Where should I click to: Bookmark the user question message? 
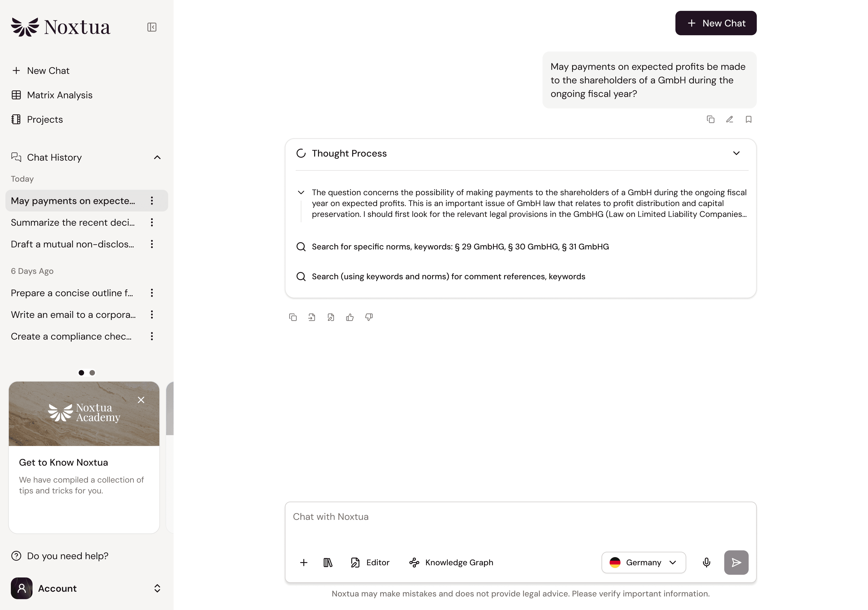click(748, 120)
